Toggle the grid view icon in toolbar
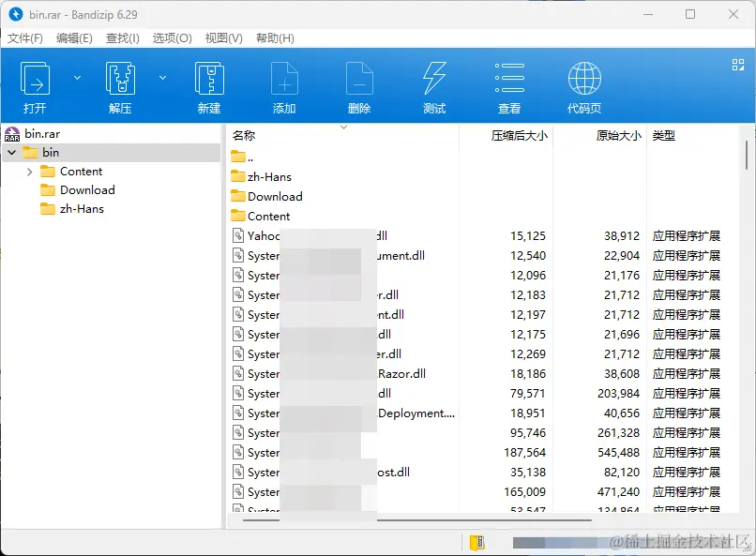 737,65
